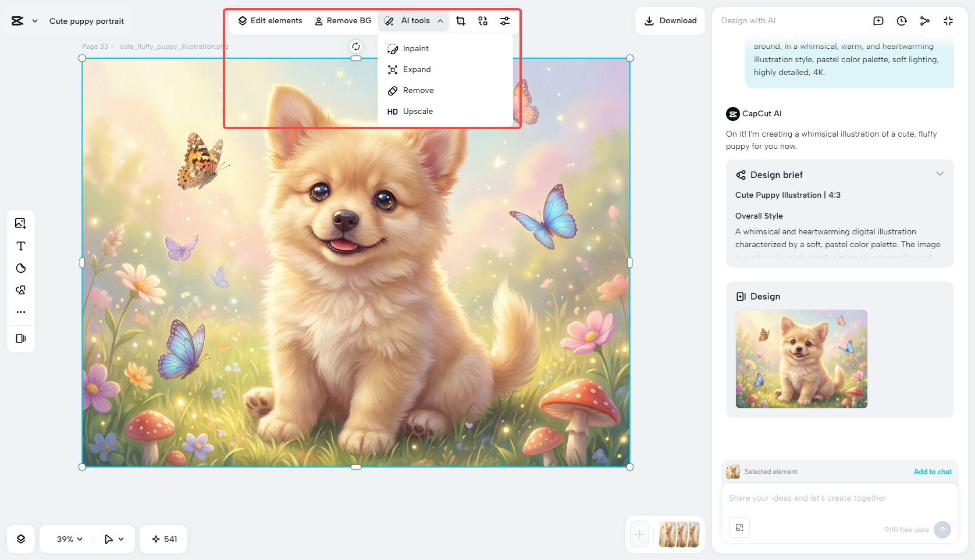Select the Design result puppy thumbnail
The height and width of the screenshot is (560, 975).
tap(801, 359)
